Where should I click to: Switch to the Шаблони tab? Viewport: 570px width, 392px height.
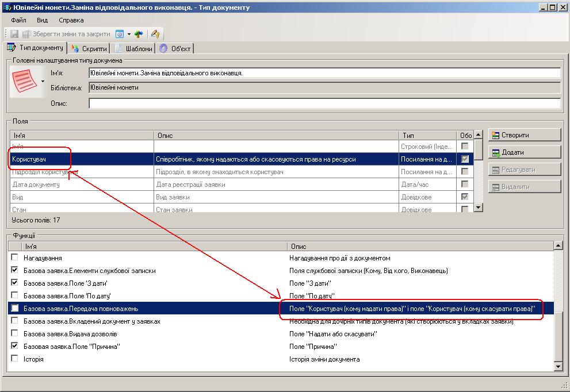134,49
